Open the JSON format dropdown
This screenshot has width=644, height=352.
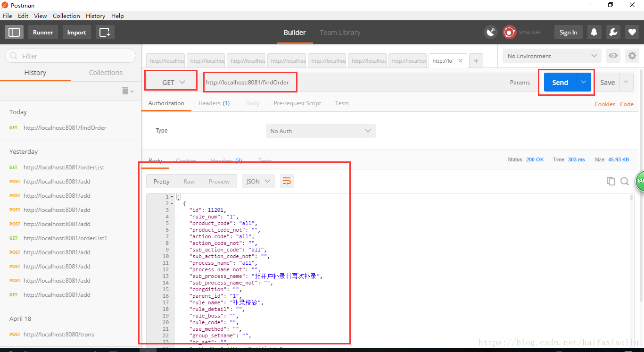(x=258, y=181)
